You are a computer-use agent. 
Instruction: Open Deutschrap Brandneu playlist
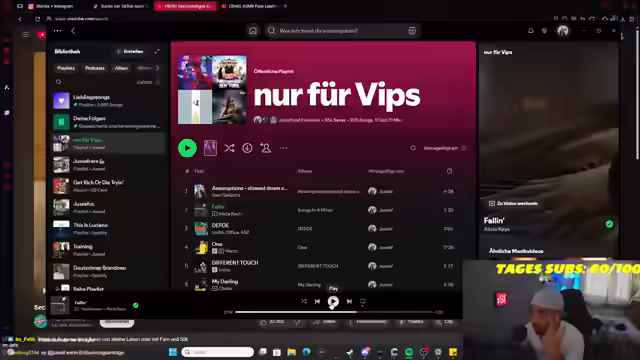(108, 271)
